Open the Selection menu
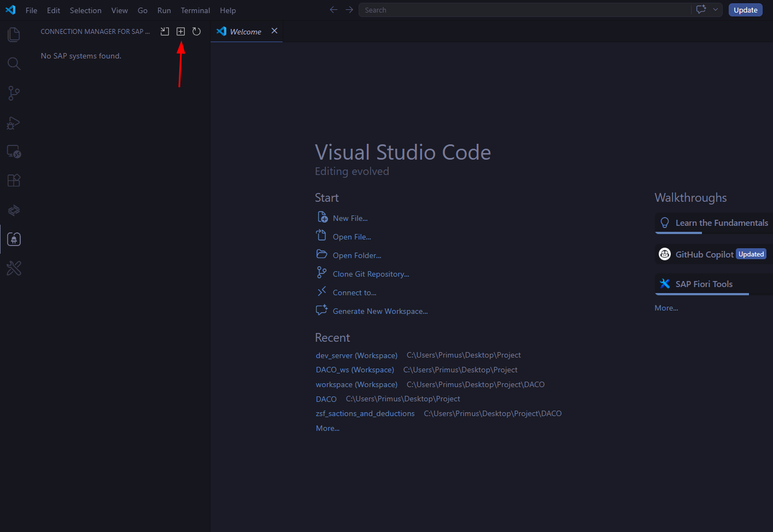773x532 pixels. [86, 10]
